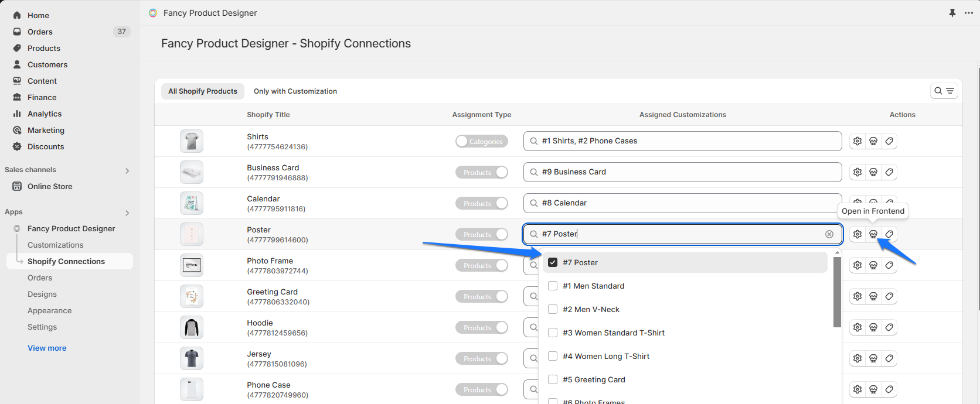Viewport: 980px width, 404px height.
Task: Open Designs under Fancy Product Designer
Action: [x=42, y=294]
